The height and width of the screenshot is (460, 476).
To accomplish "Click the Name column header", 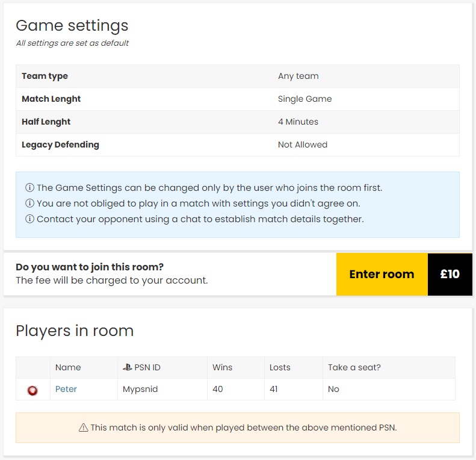I will pyautogui.click(x=68, y=367).
